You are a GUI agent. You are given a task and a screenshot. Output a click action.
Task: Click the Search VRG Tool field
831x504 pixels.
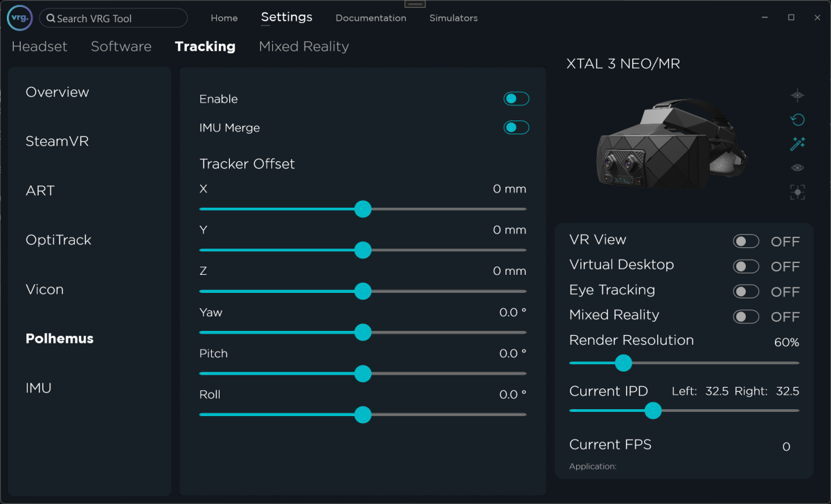click(114, 18)
